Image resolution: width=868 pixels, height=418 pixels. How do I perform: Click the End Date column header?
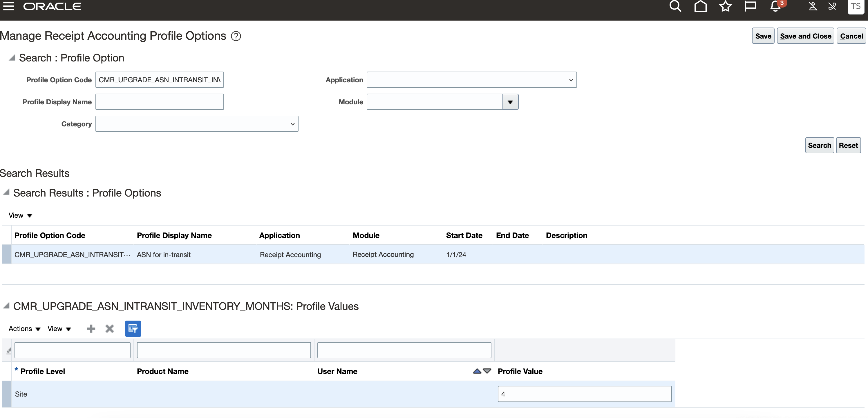point(512,236)
